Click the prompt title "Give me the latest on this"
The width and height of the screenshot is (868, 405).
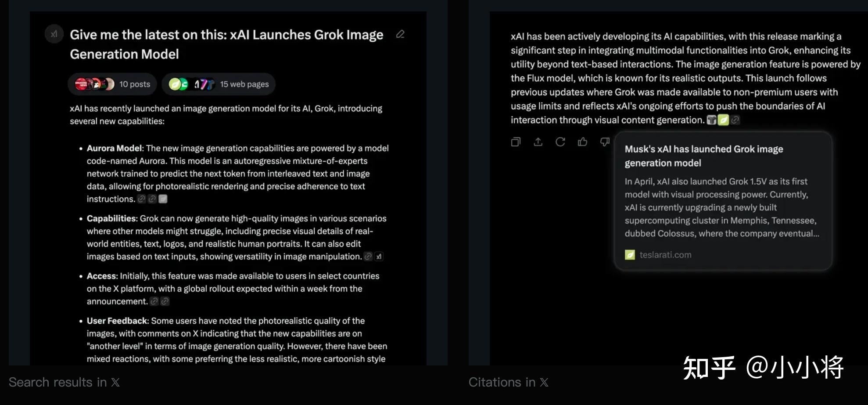226,44
